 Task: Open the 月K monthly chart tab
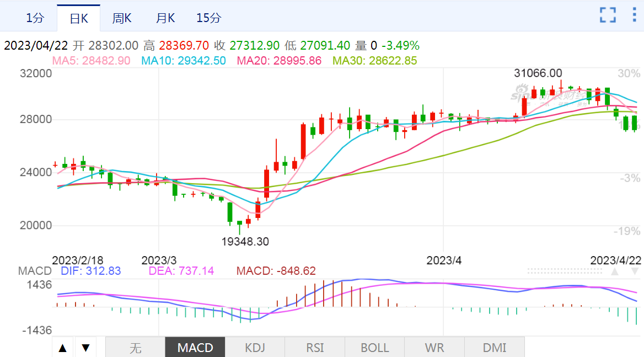165,18
